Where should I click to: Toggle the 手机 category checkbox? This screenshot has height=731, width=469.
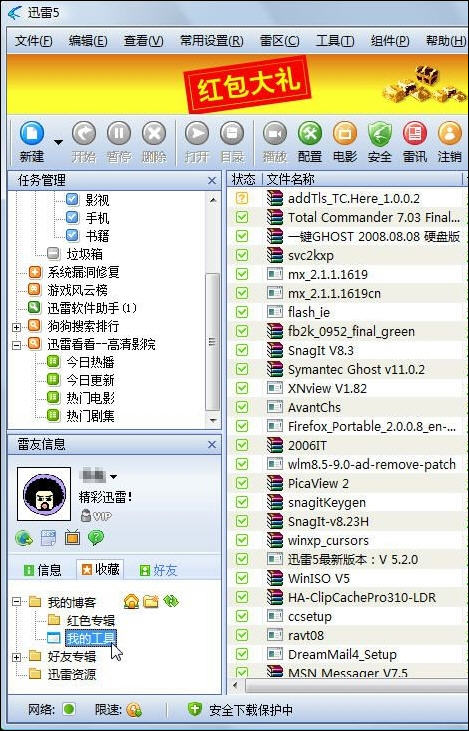pyautogui.click(x=72, y=217)
